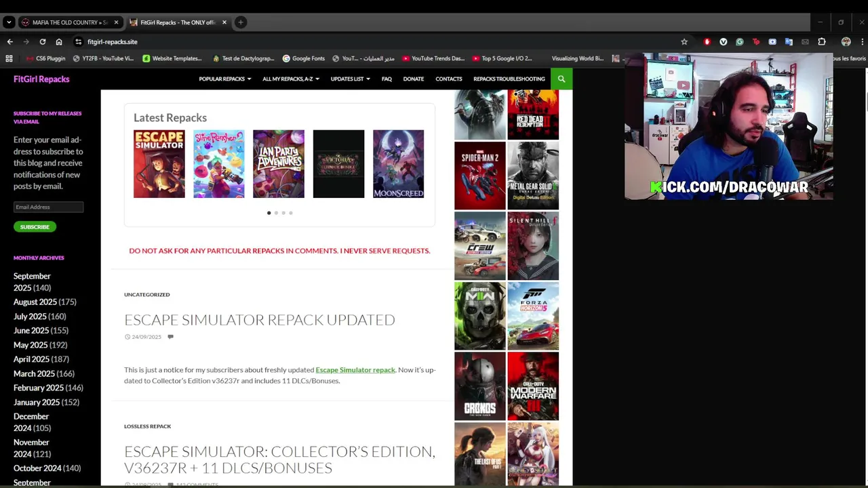Open the Metal Gear Solid cover thumbnail
This screenshot has width=868, height=488.
[x=533, y=176]
